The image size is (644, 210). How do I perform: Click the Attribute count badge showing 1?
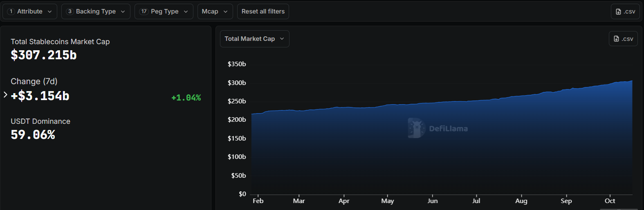(11, 11)
